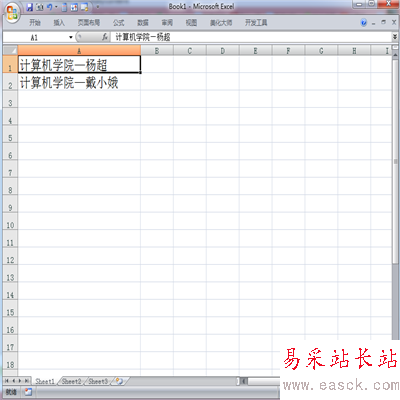Image resolution: width=400 pixels, height=400 pixels.
Task: Click the Select All corner triangle
Action: [10, 50]
